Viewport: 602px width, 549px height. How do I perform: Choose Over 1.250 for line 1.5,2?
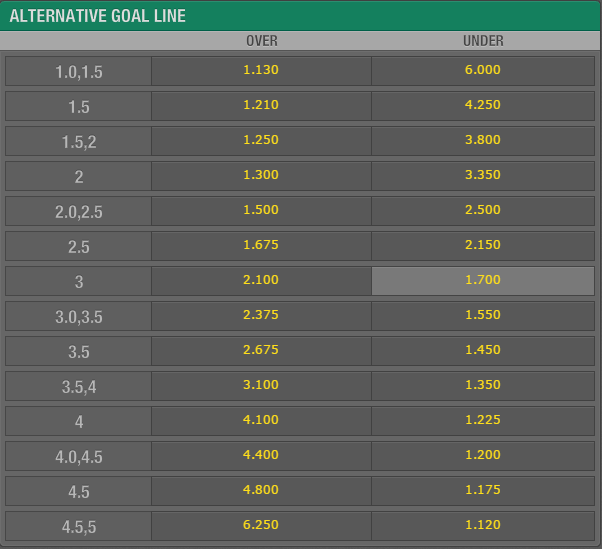pyautogui.click(x=261, y=141)
